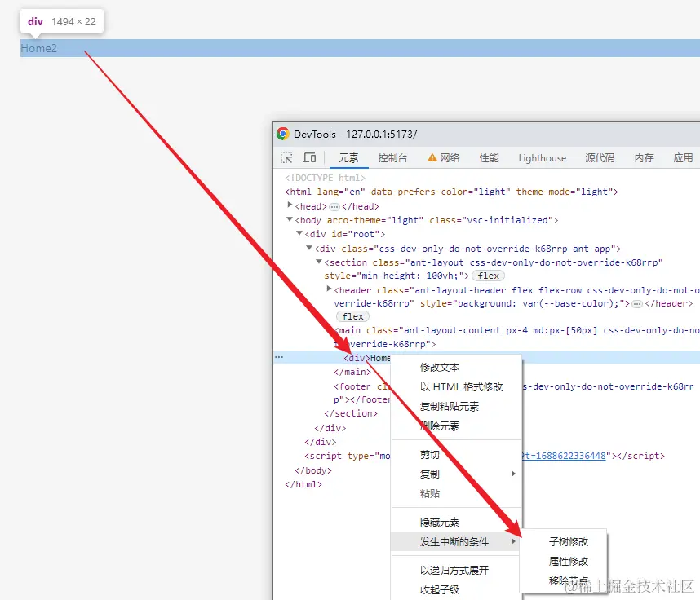Activate the inspect element picker icon

tap(286, 157)
